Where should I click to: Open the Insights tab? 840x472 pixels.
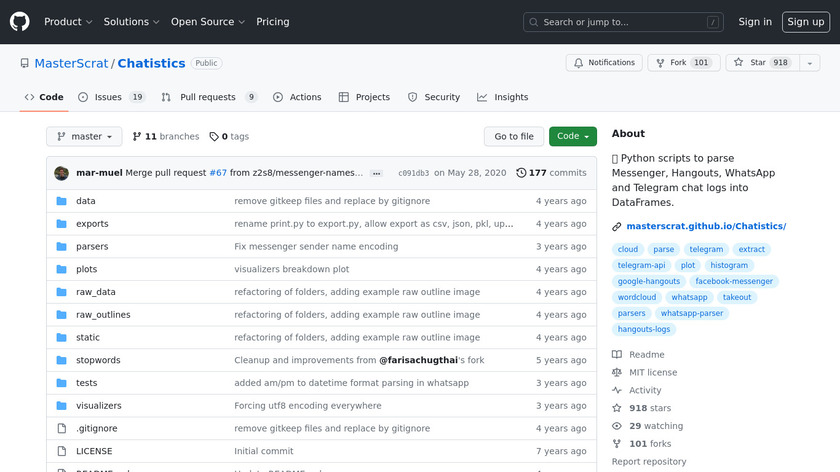pos(503,97)
